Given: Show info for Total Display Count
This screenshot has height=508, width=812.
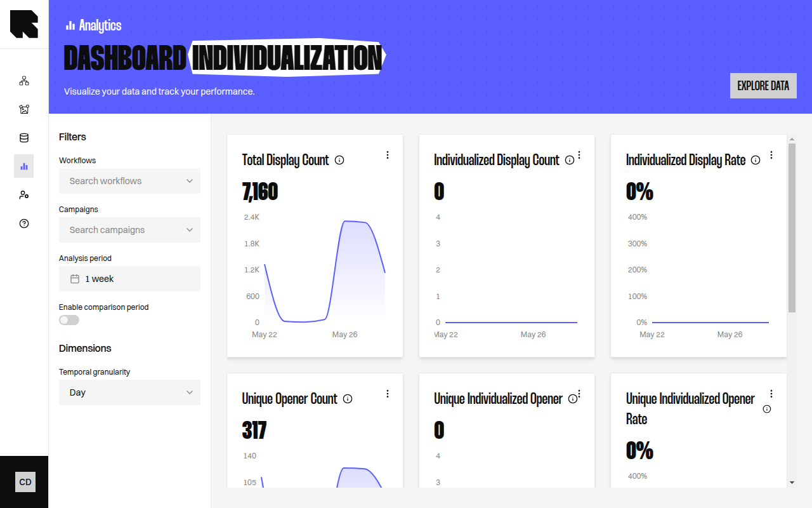Looking at the screenshot, I should click(x=339, y=160).
